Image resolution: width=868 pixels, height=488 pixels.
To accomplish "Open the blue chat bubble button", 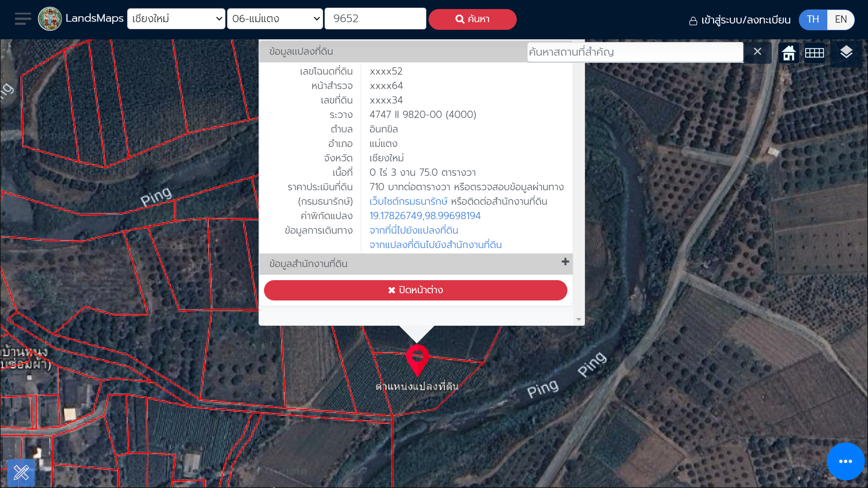I will tap(845, 461).
